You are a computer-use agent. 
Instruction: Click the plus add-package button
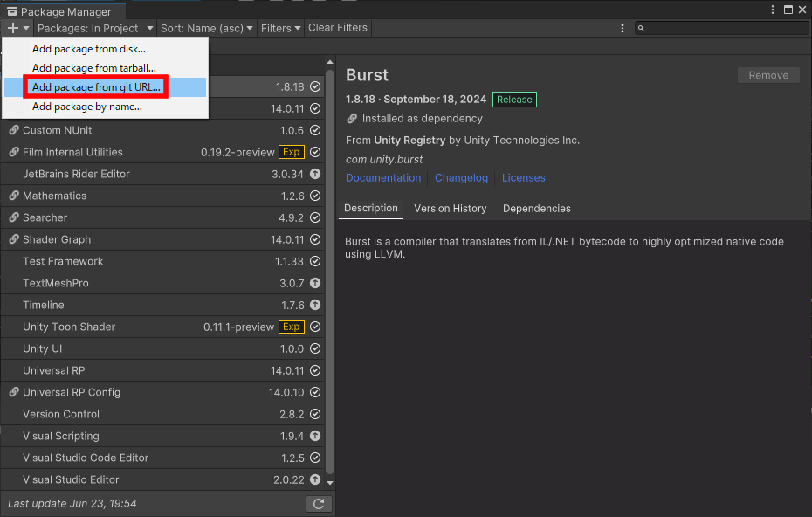pyautogui.click(x=17, y=28)
